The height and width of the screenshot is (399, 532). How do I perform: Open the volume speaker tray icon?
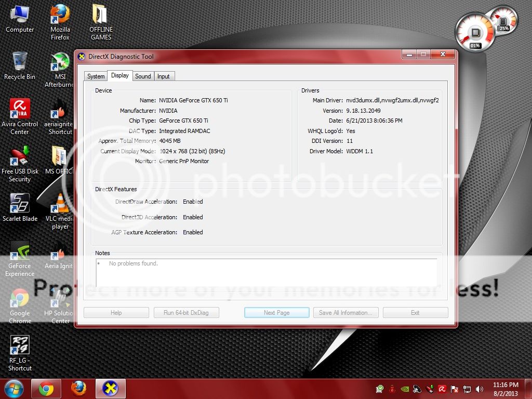pyautogui.click(x=480, y=389)
